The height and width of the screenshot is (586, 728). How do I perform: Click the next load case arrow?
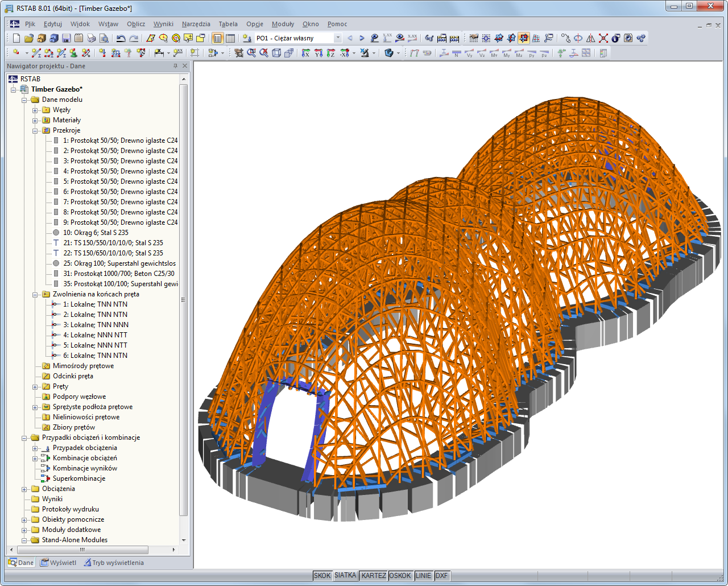coord(362,38)
